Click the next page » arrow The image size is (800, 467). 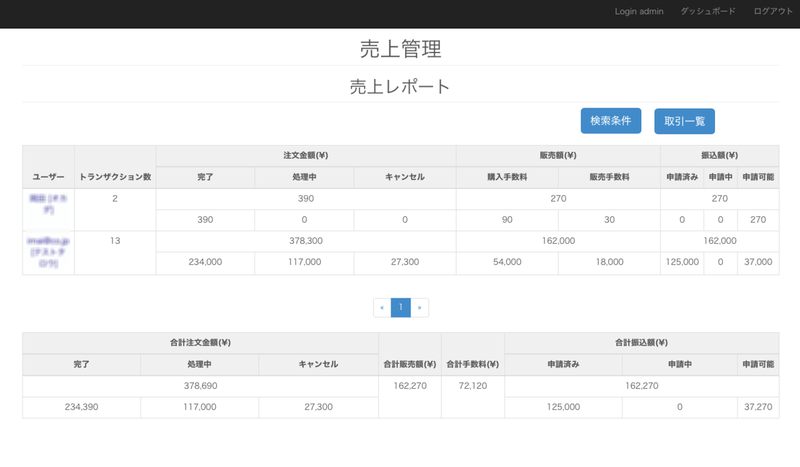(x=420, y=307)
